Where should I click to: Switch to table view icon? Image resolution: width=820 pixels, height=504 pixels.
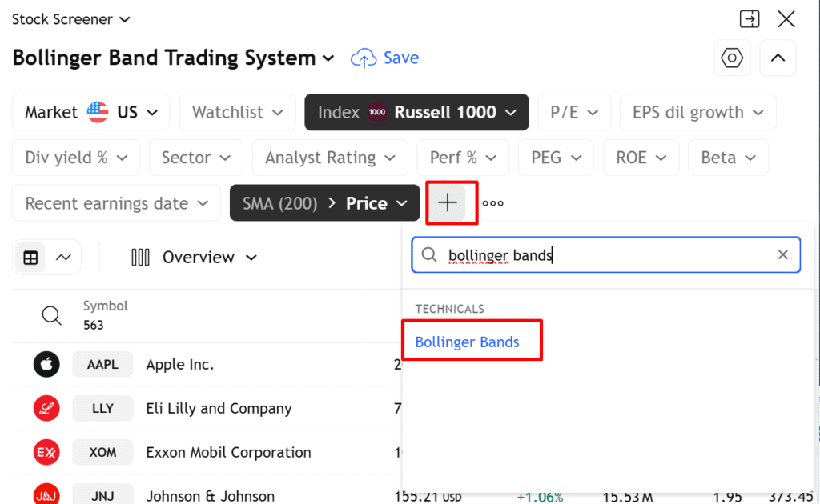coord(30,258)
